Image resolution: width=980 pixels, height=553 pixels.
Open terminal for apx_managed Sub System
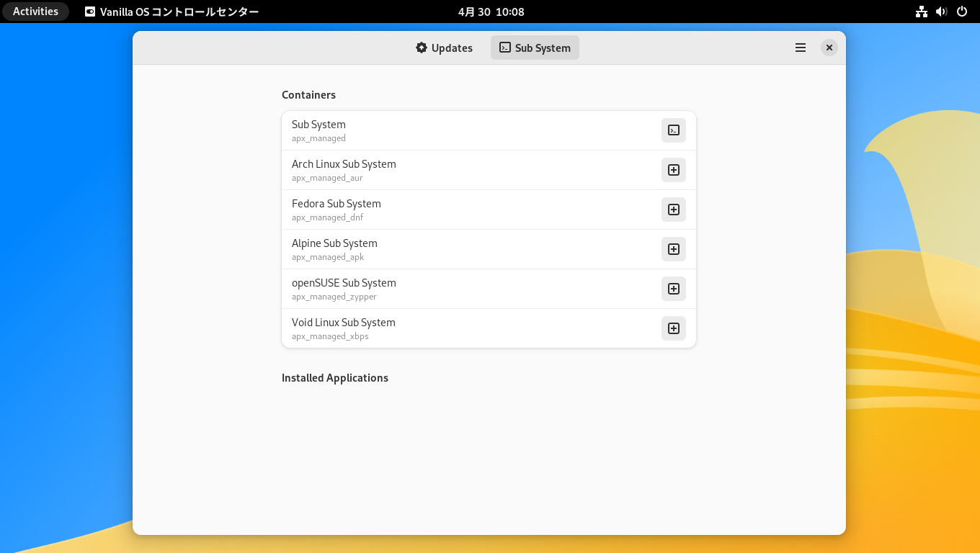(x=673, y=130)
